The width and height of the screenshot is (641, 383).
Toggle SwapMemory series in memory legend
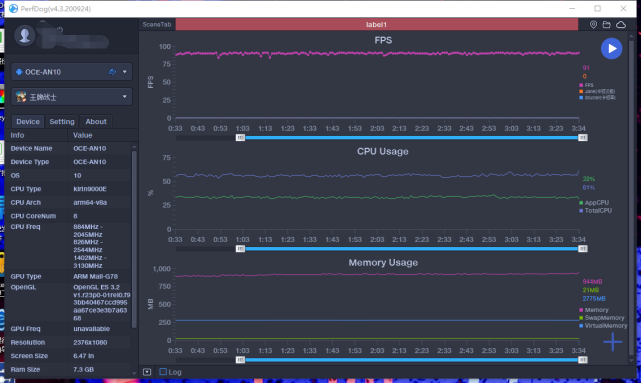[602, 318]
